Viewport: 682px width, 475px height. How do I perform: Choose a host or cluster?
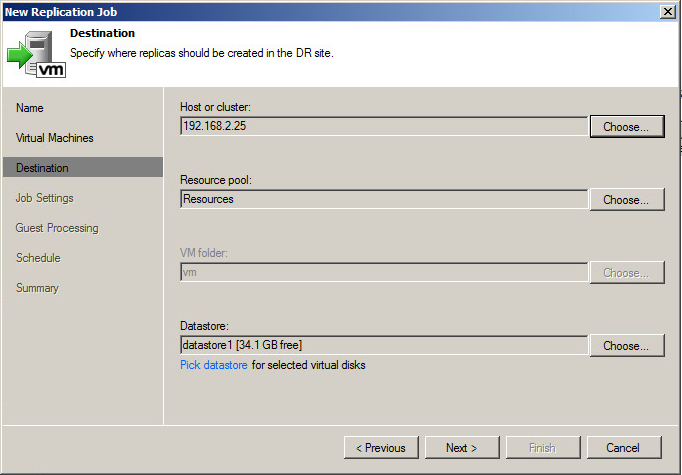(627, 127)
